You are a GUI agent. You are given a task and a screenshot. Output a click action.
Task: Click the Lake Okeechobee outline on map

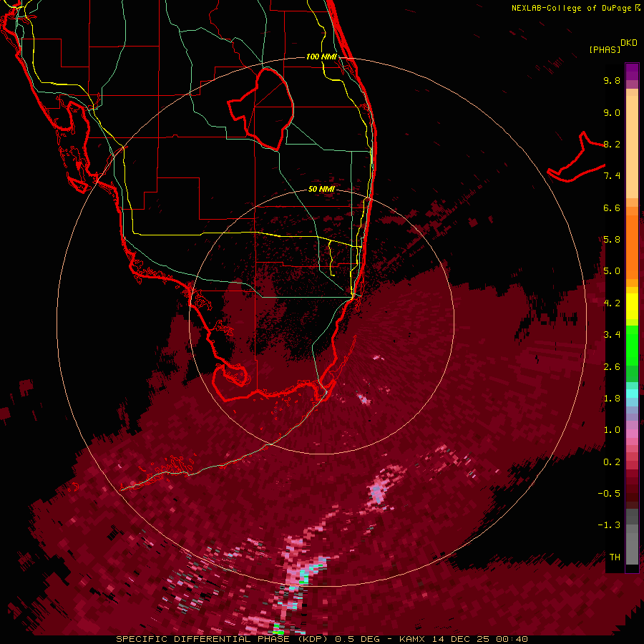(x=260, y=109)
